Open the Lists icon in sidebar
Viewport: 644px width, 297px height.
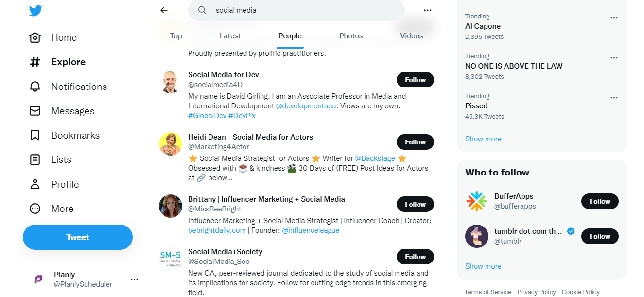(35, 159)
